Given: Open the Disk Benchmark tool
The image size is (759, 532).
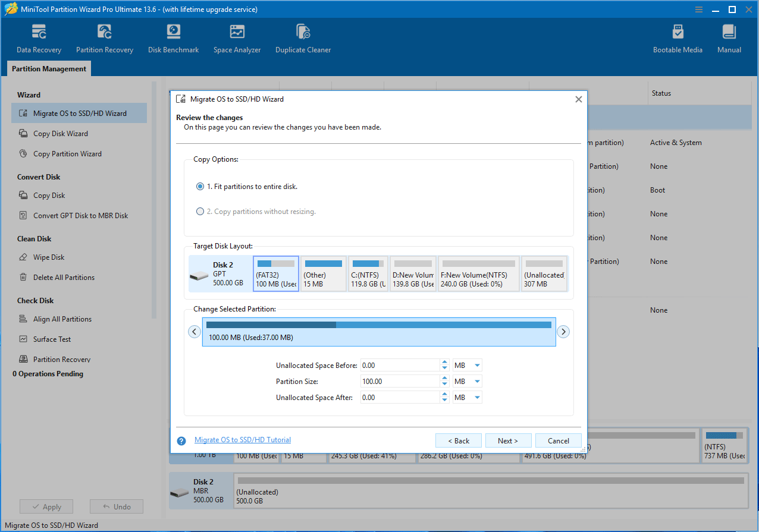Looking at the screenshot, I should (x=173, y=39).
